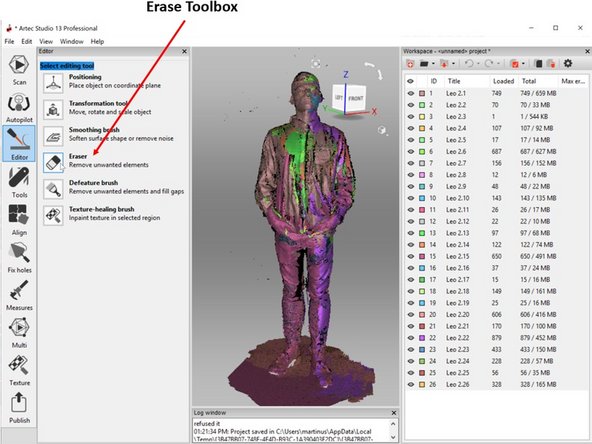This screenshot has width=592, height=444.
Task: Expand the import icon dropdown arrow
Action: [453, 64]
